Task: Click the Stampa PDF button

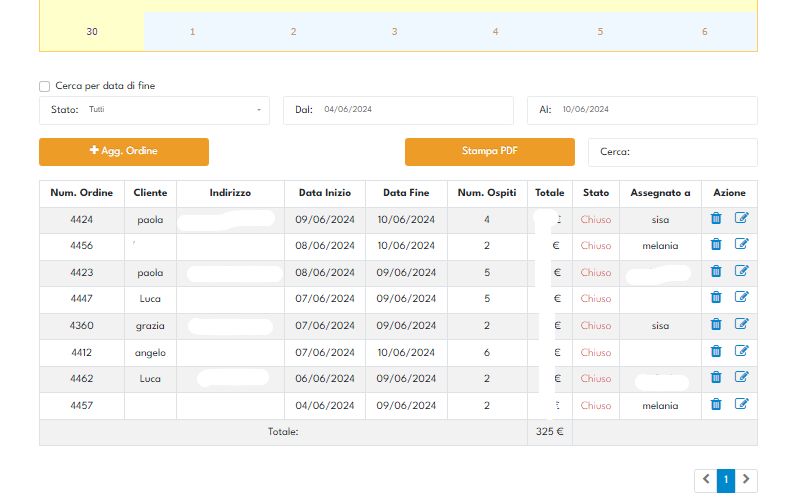Action: [x=490, y=152]
